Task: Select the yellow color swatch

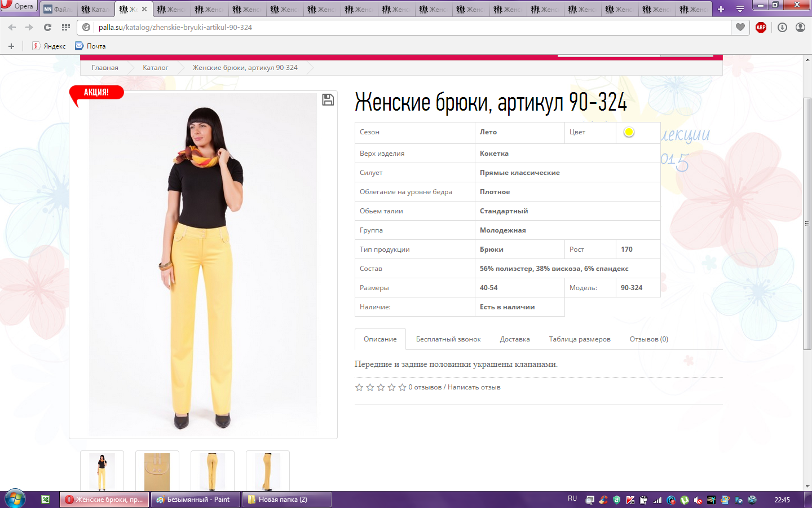Action: pyautogui.click(x=629, y=132)
